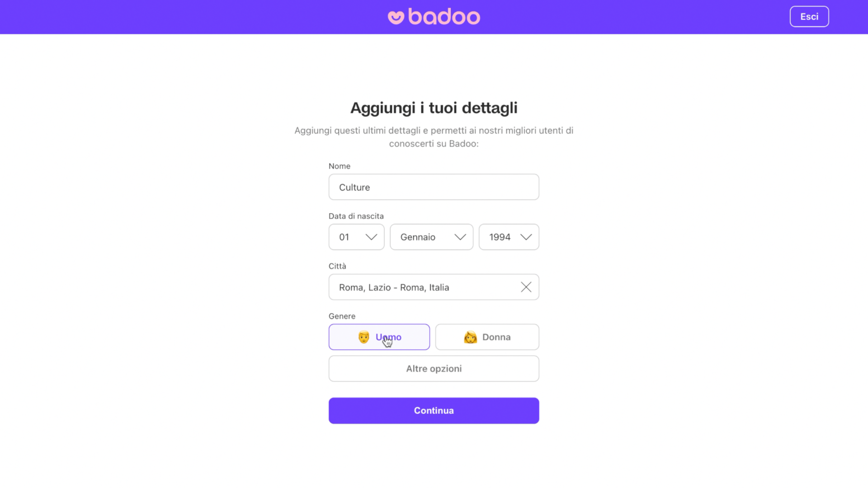Image resolution: width=868 pixels, height=488 pixels.
Task: Select the Uomo gender option
Action: (x=379, y=337)
